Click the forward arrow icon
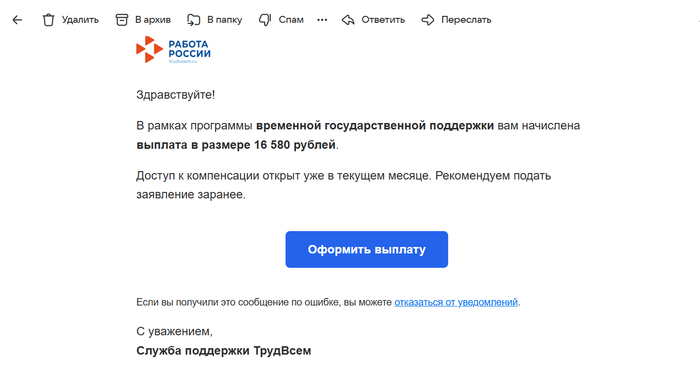The width and height of the screenshot is (700, 368). [428, 20]
